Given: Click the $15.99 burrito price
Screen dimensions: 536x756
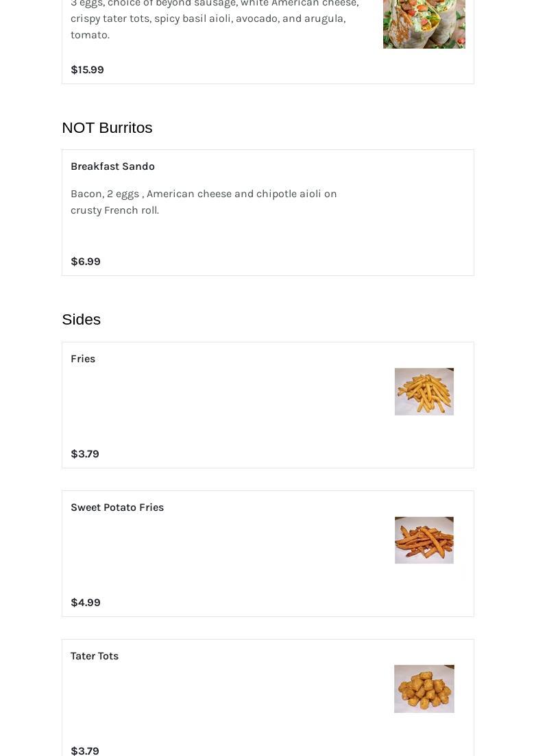Looking at the screenshot, I should click(87, 69).
